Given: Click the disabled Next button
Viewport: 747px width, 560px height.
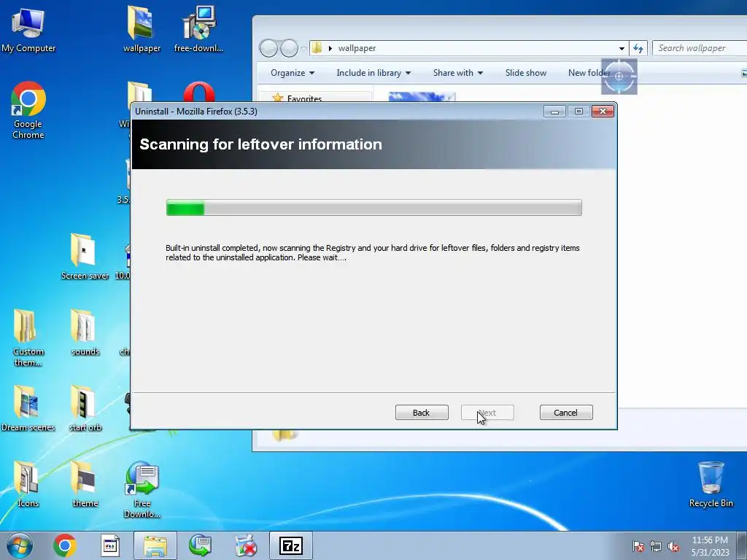Looking at the screenshot, I should click(x=487, y=413).
